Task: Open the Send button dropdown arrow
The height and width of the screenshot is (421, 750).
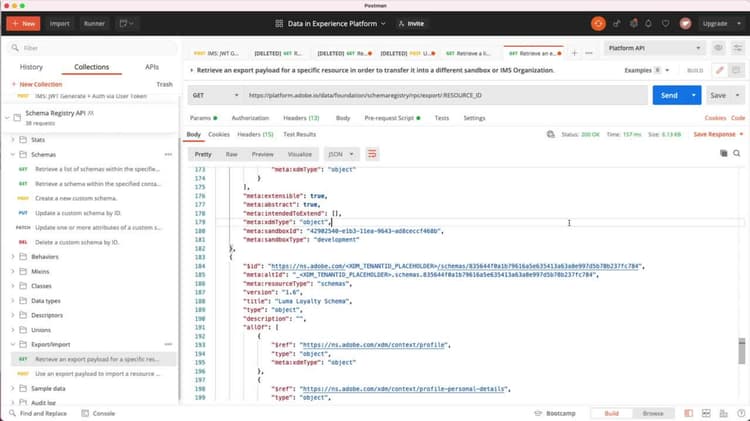Action: coord(694,95)
